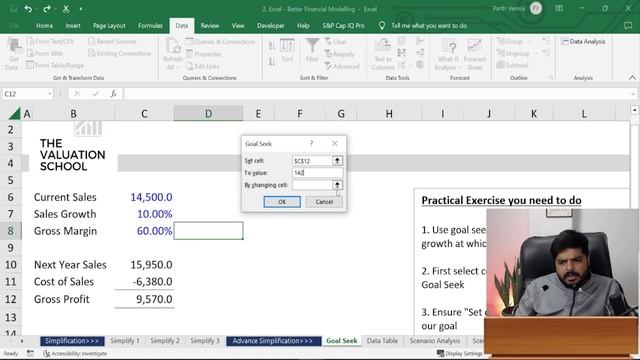
Task: Click the Redo arrow in quick access toolbar
Action: point(47,9)
